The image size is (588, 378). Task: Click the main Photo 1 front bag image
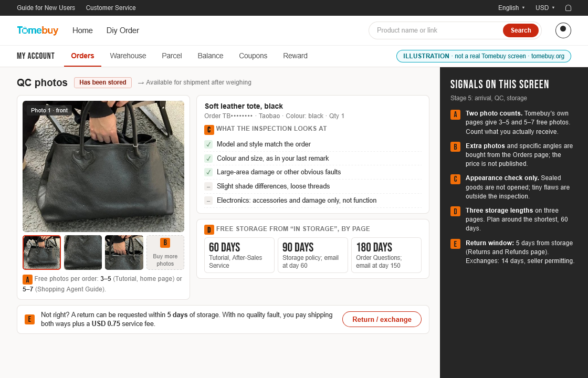pos(103,166)
